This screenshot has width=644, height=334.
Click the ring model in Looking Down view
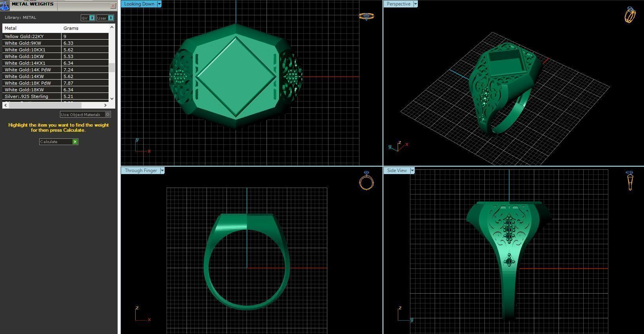pos(236,76)
